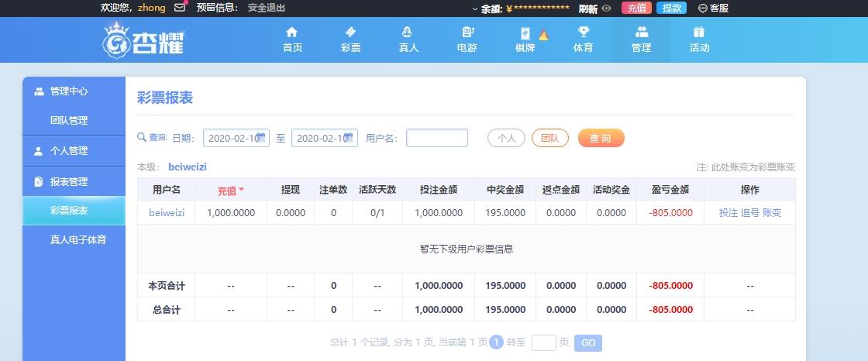Sort table by 充值 column arrow
Image resolution: width=868 pixels, height=361 pixels.
241,190
